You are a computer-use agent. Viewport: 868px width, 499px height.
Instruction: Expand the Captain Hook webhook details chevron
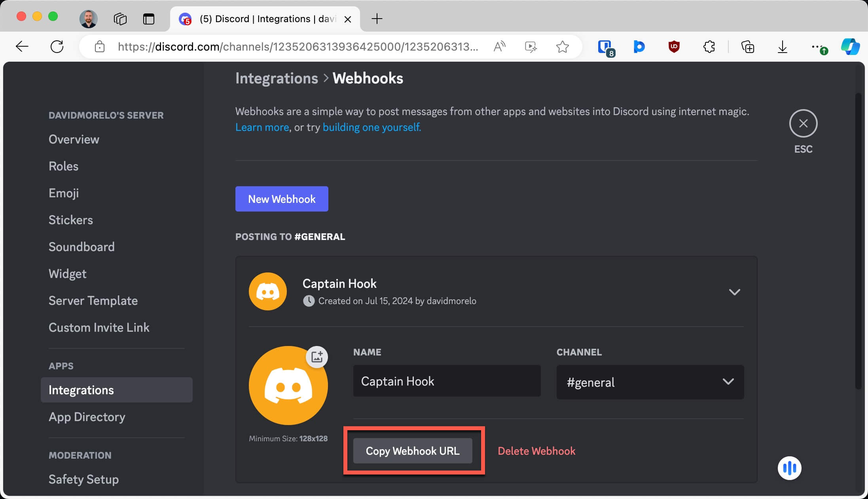(x=735, y=292)
